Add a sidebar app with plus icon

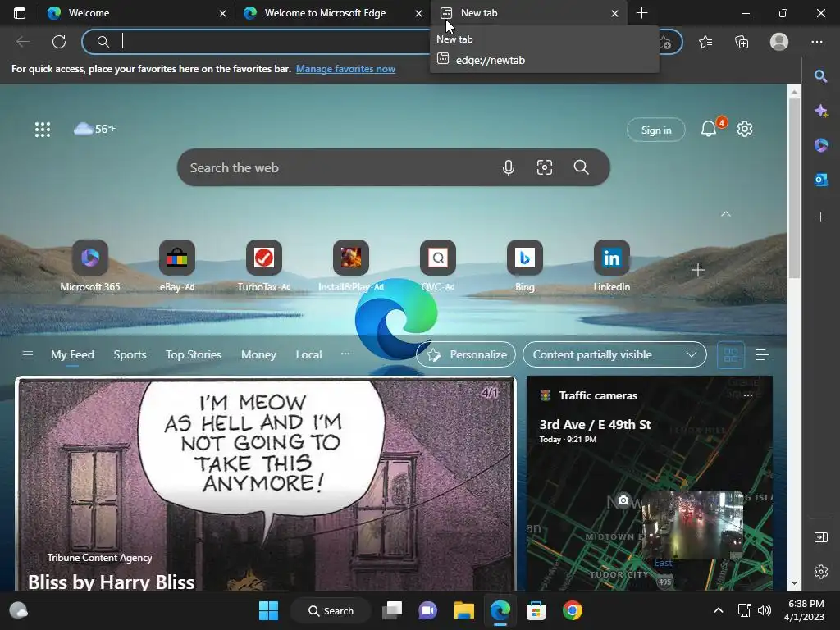coord(820,217)
